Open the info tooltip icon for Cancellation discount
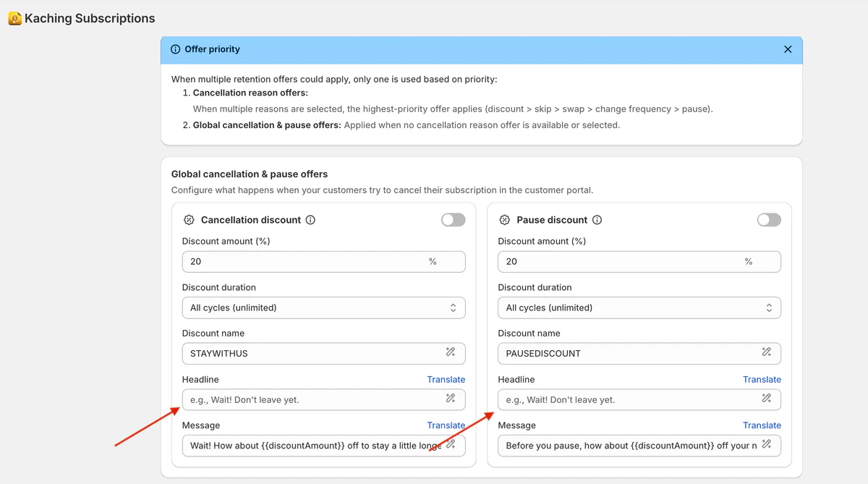Viewport: 868px width, 484px height. 310,220
